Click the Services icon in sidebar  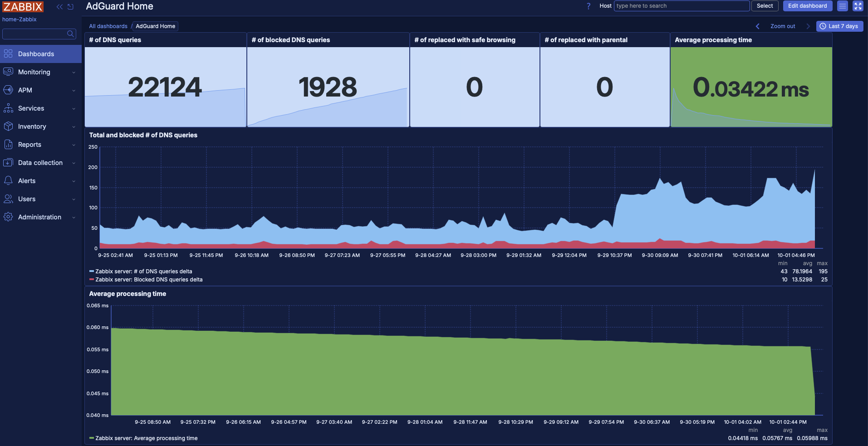click(x=8, y=108)
